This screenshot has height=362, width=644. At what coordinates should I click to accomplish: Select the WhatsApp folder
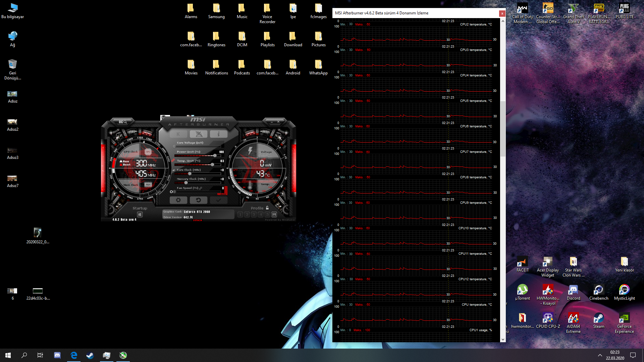[x=318, y=67]
